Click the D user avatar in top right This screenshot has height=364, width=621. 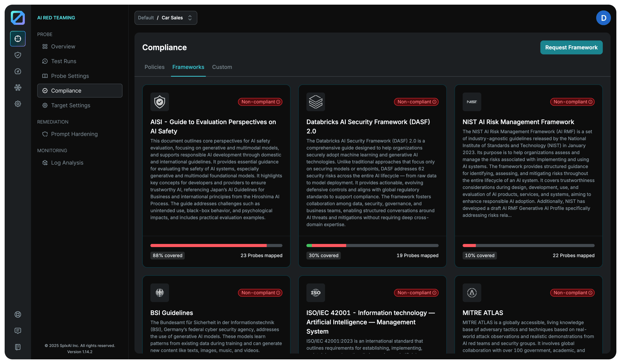tap(603, 18)
